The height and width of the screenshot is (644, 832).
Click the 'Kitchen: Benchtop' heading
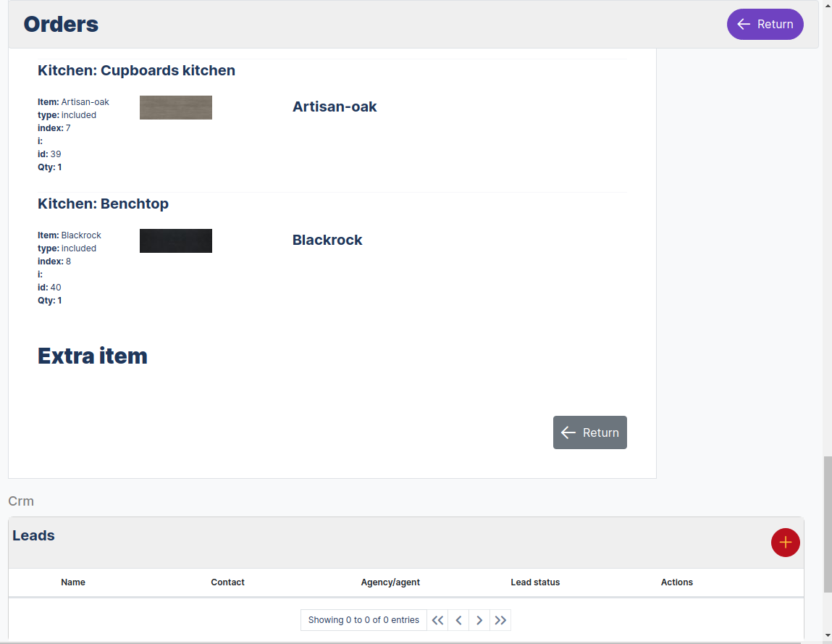pyautogui.click(x=103, y=204)
